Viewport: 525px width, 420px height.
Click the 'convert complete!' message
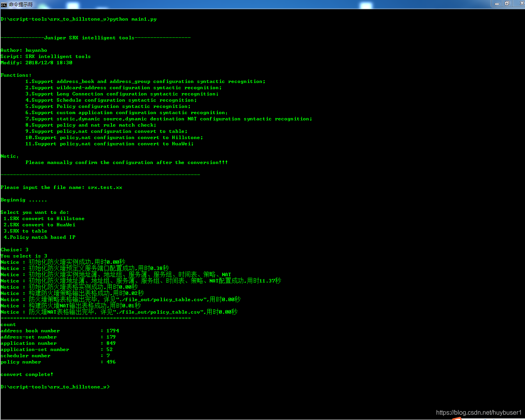click(27, 374)
